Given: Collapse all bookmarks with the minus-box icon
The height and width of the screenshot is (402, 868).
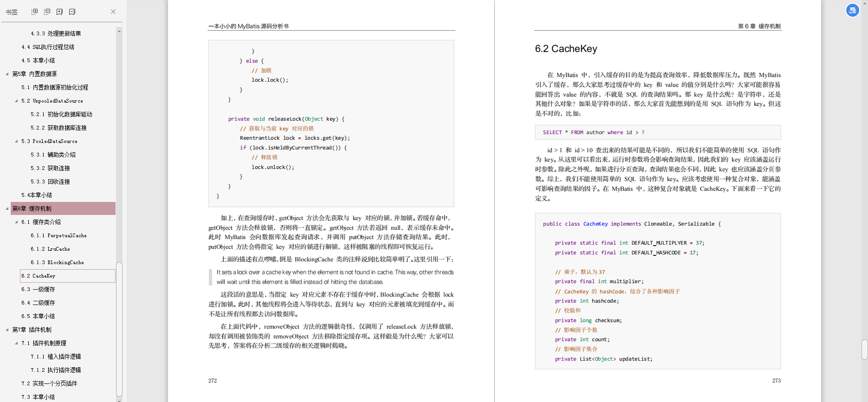Looking at the screenshot, I should [47, 12].
